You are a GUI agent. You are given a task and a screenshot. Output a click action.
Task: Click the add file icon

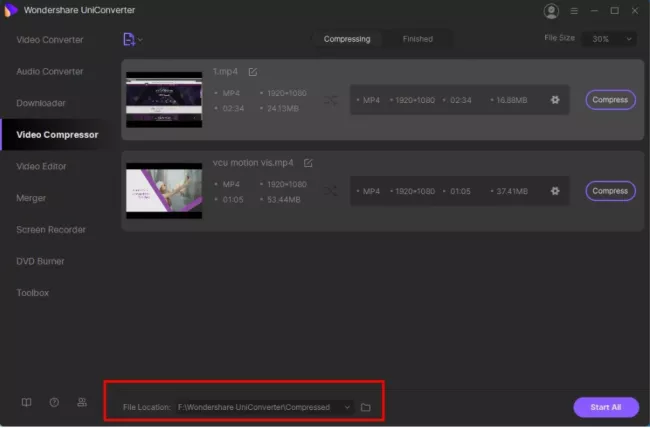129,39
